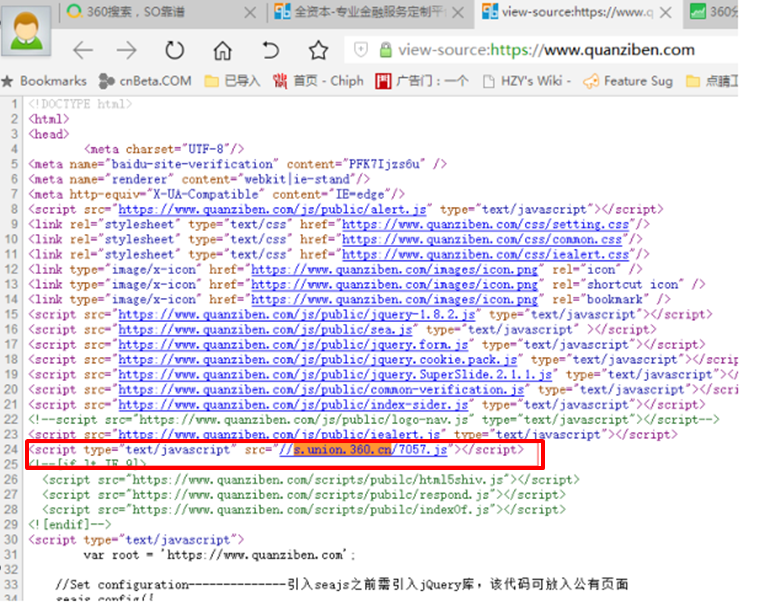
Task: Click the undo/restore closed page icon
Action: pos(271,50)
